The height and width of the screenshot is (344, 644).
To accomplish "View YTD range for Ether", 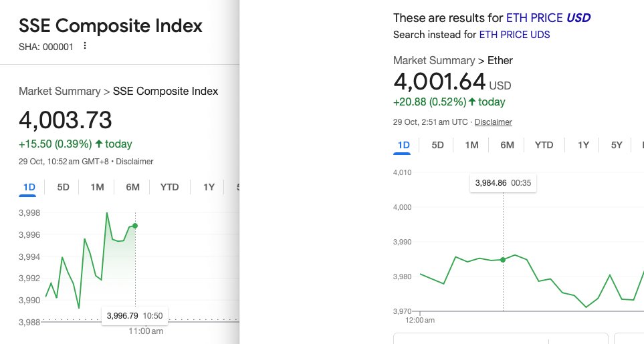I will 544,145.
